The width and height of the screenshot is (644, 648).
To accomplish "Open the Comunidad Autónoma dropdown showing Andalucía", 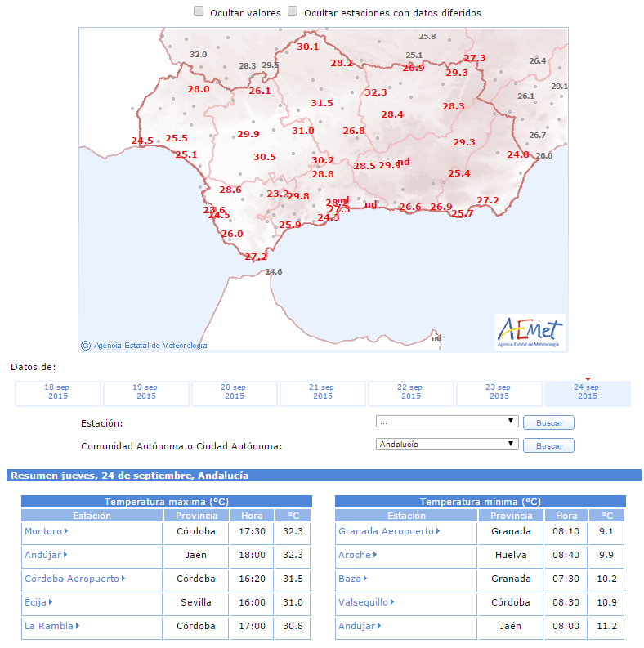I will pyautogui.click(x=447, y=445).
